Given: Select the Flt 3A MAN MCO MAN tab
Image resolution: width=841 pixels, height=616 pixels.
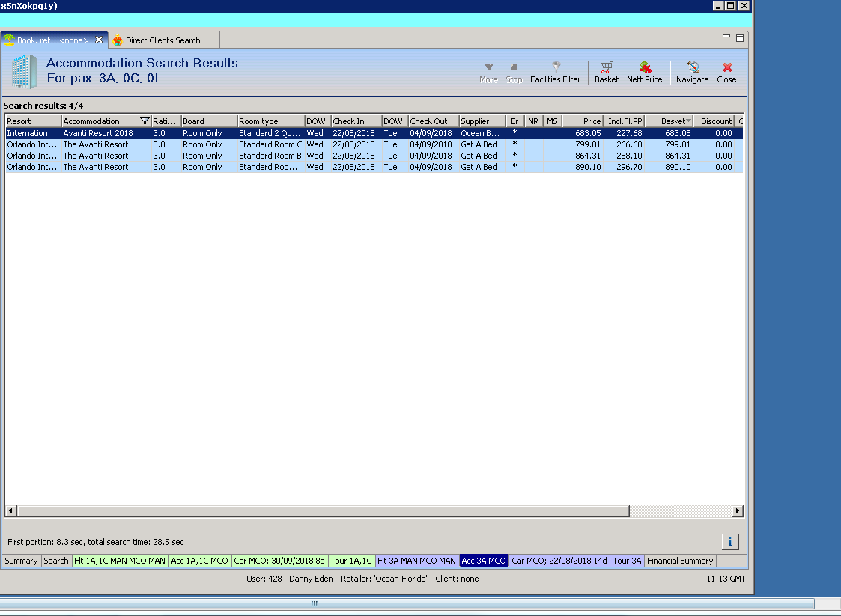Looking at the screenshot, I should (x=416, y=561).
